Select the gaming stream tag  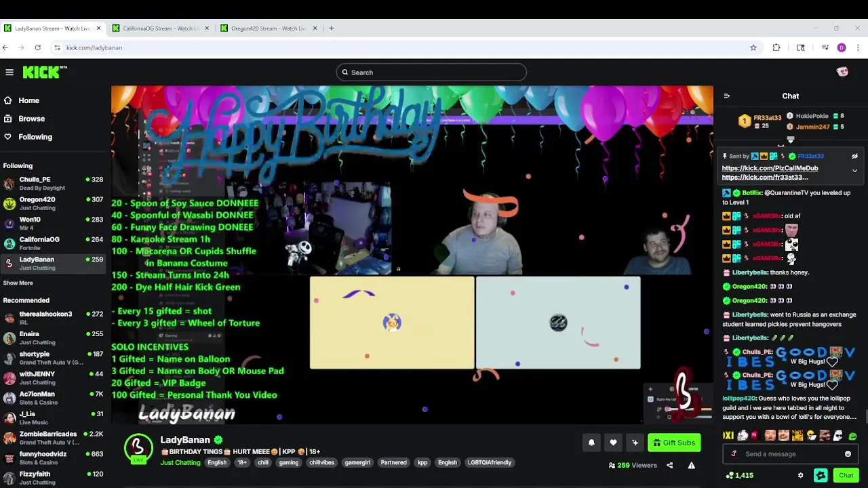click(289, 463)
